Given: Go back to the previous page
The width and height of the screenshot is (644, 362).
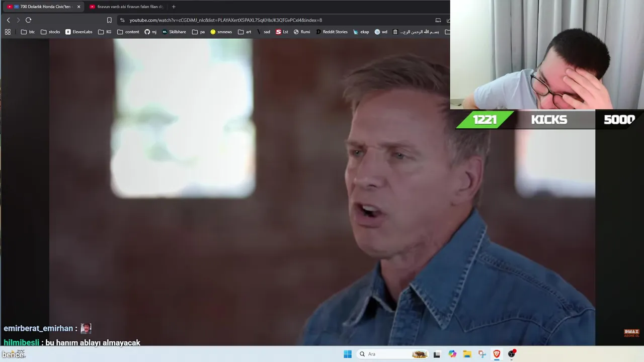Looking at the screenshot, I should click(x=8, y=20).
